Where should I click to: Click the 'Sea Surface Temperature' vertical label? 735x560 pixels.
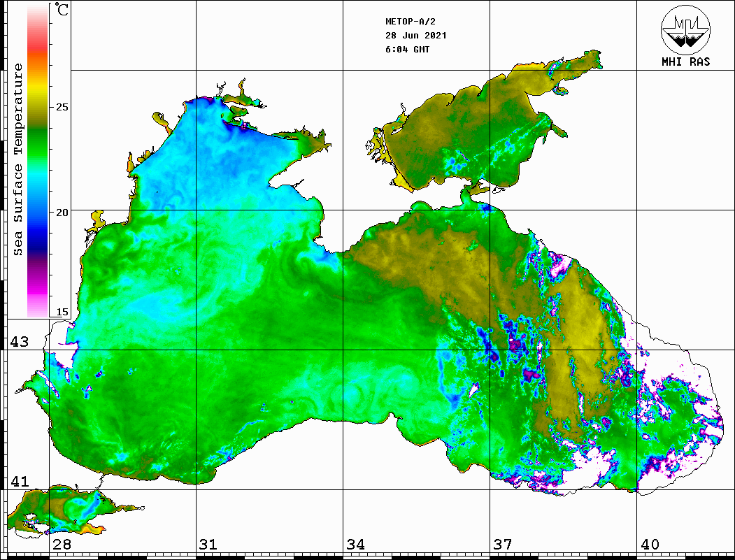pyautogui.click(x=17, y=160)
